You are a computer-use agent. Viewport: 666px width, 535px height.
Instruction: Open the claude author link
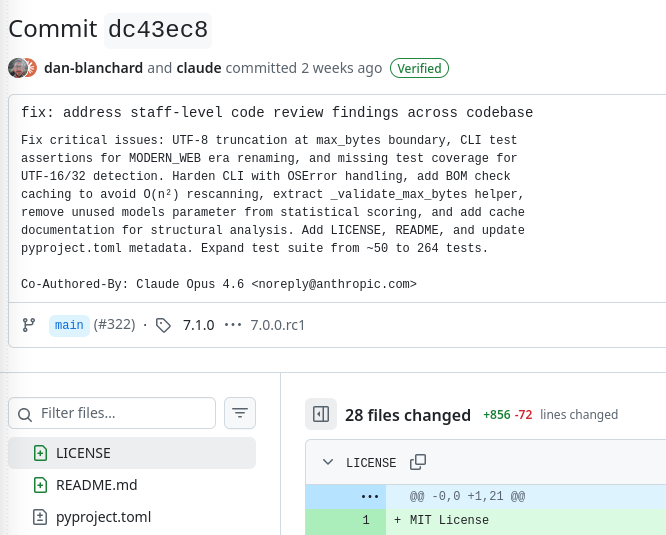(198, 68)
